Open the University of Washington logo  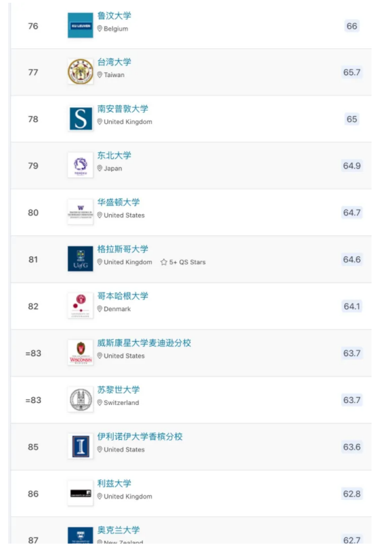pos(80,212)
